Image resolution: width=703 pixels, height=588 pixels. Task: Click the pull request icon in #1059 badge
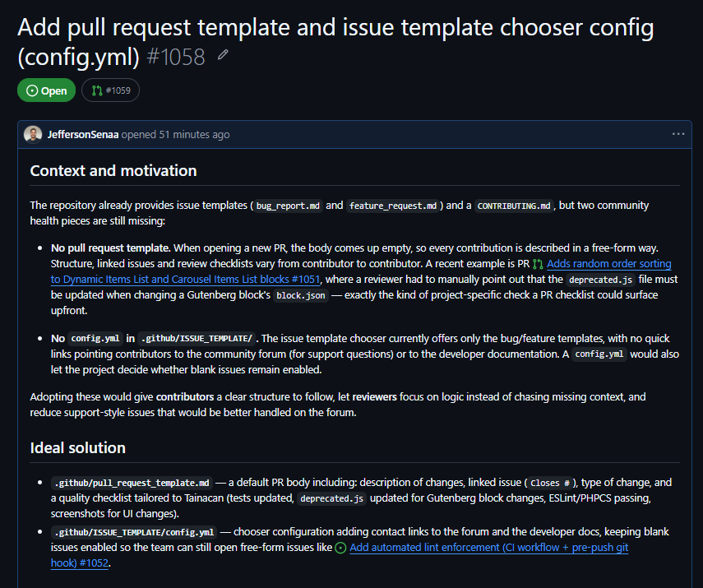(x=97, y=90)
